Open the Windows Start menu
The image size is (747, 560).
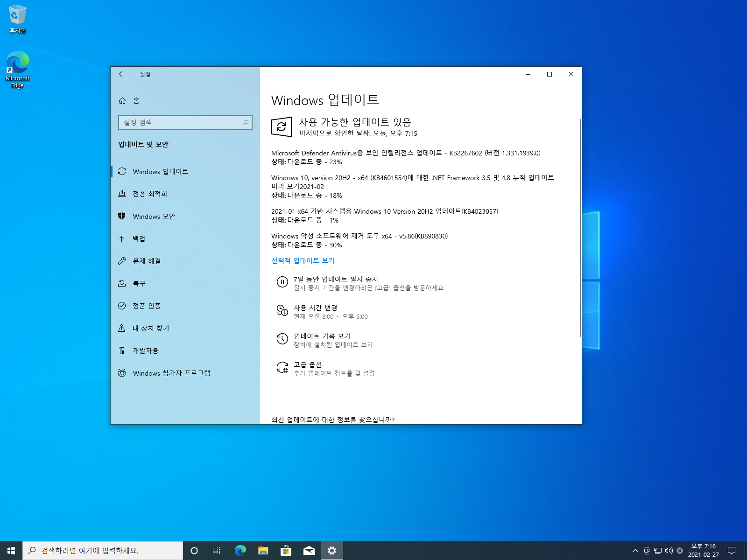point(11,551)
